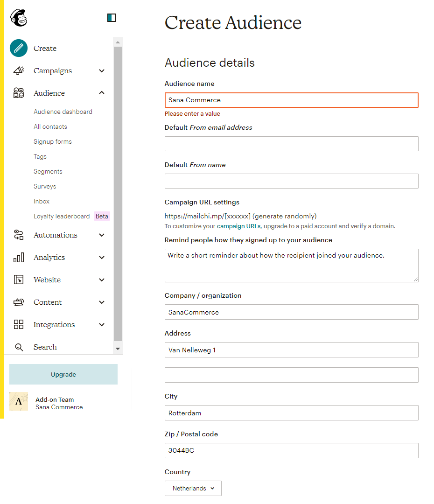The width and height of the screenshot is (434, 504).
Task: Select Tags in the Audience submenu
Action: coord(40,156)
